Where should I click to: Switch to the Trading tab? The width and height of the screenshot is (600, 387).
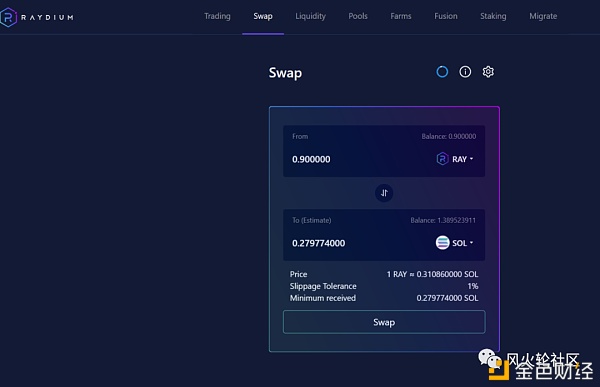217,16
